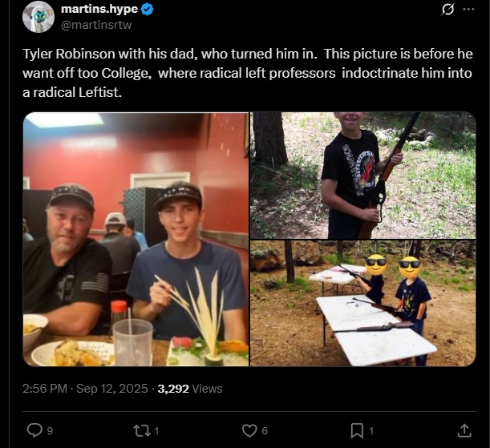The width and height of the screenshot is (490, 448).
Task: Open the photo with the emoji-covered faces
Action: click(x=363, y=304)
